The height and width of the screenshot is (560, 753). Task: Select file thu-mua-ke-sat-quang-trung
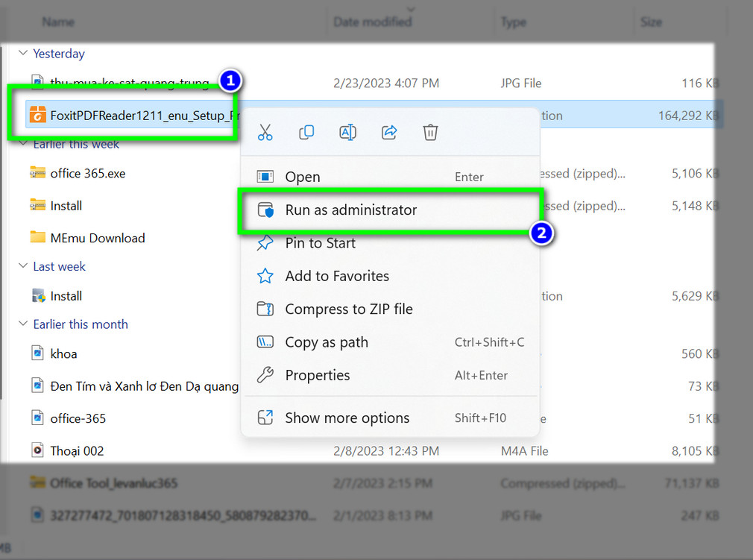[130, 83]
